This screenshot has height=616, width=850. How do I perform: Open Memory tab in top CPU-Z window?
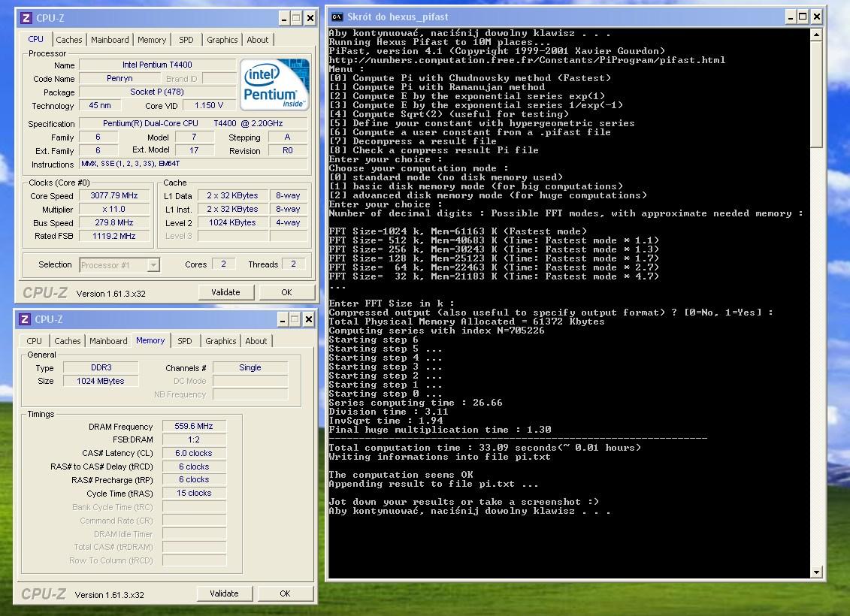pos(152,40)
